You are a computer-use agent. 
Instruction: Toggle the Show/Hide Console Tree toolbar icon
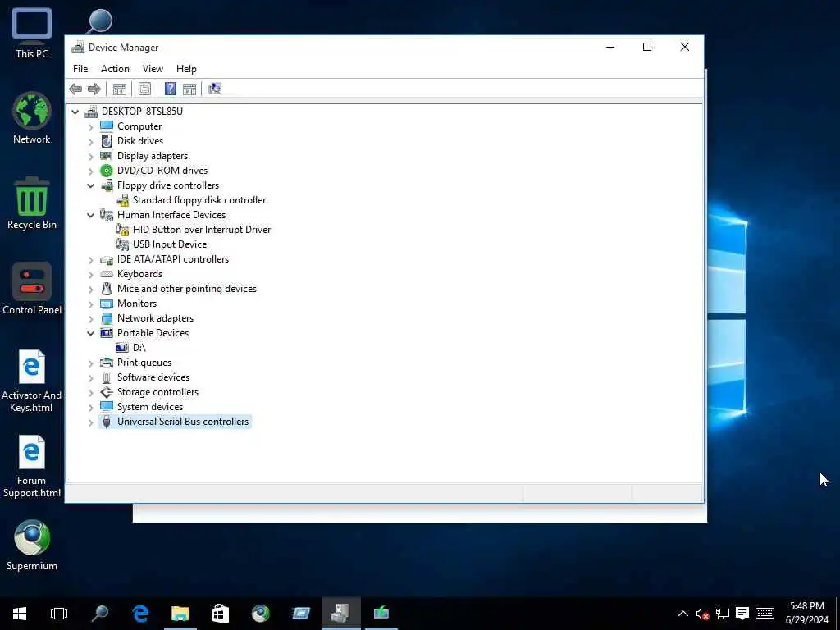(x=120, y=89)
